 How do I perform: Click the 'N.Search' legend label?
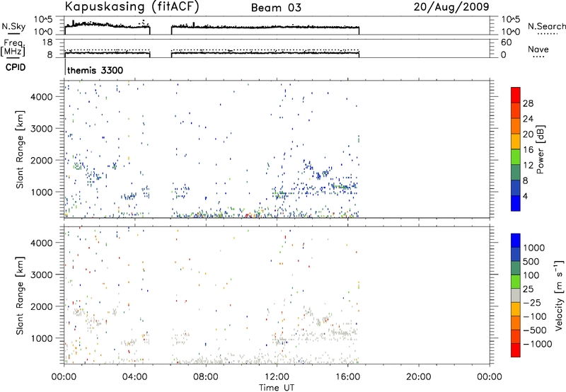click(x=546, y=26)
